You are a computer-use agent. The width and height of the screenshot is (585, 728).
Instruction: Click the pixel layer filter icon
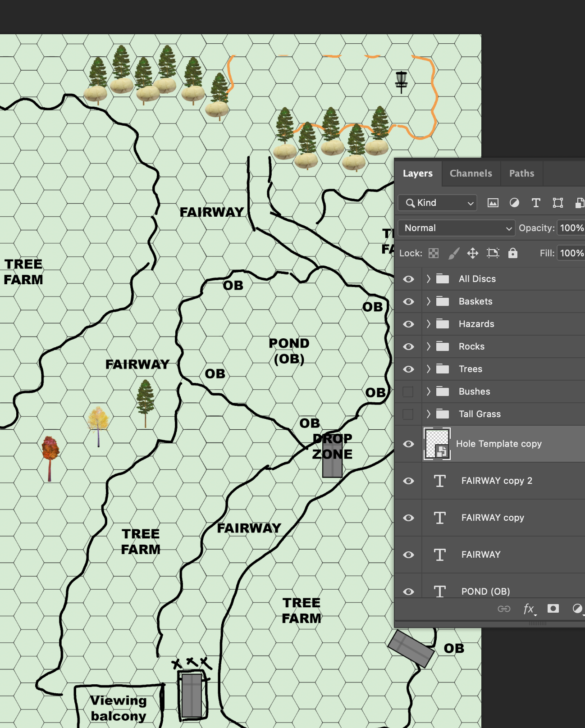pos(493,203)
